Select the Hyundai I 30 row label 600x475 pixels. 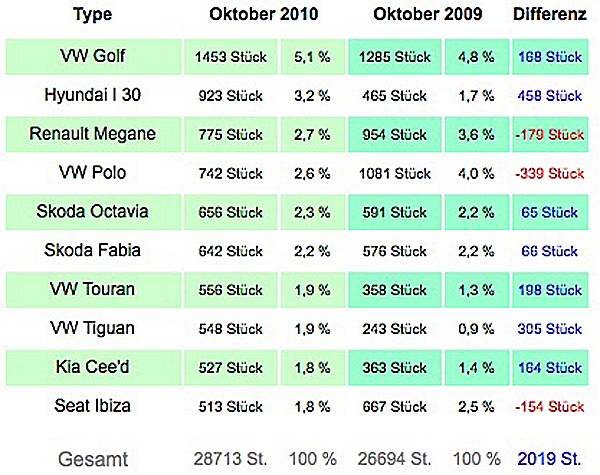tap(93, 95)
